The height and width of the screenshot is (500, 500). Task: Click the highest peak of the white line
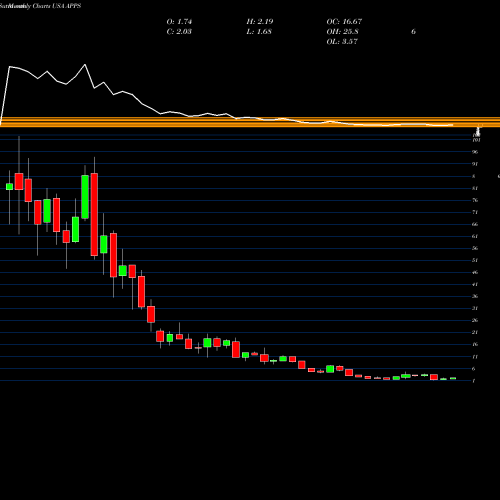point(85,64)
